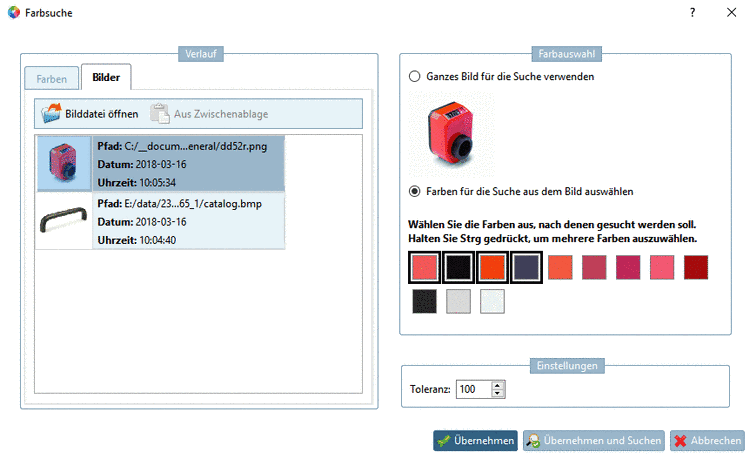This screenshot has width=750, height=459.
Task: Select the dd52r.png thumbnail in history
Action: [x=64, y=164]
